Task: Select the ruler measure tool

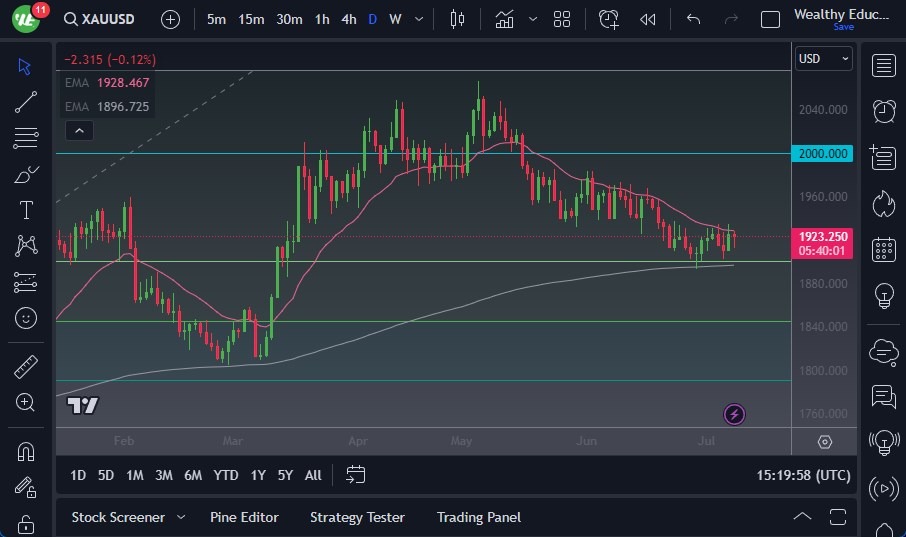Action: [x=26, y=367]
